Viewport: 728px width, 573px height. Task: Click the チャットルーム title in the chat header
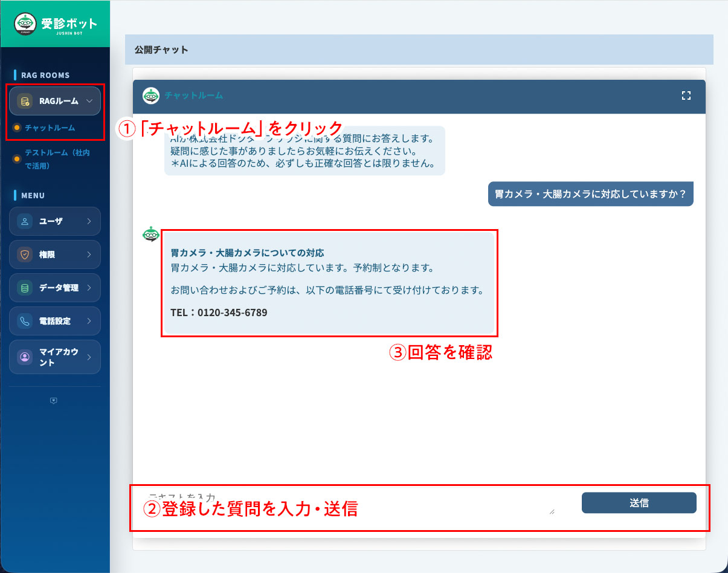(194, 95)
